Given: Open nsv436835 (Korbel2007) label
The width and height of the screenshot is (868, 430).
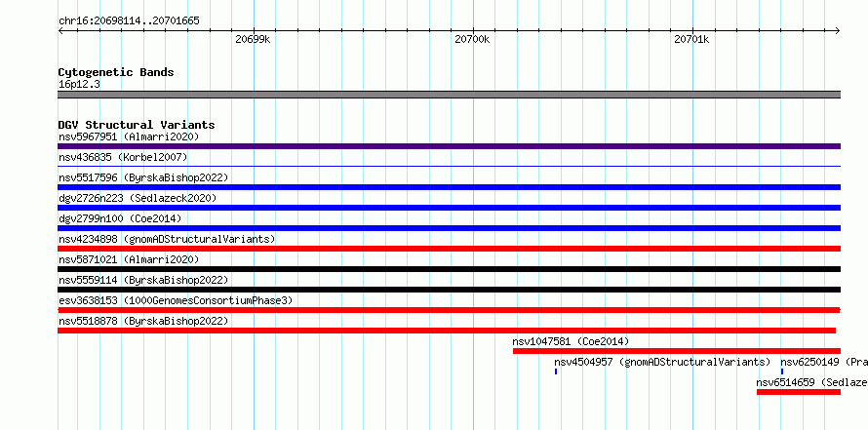Looking at the screenshot, I should pyautogui.click(x=123, y=157).
